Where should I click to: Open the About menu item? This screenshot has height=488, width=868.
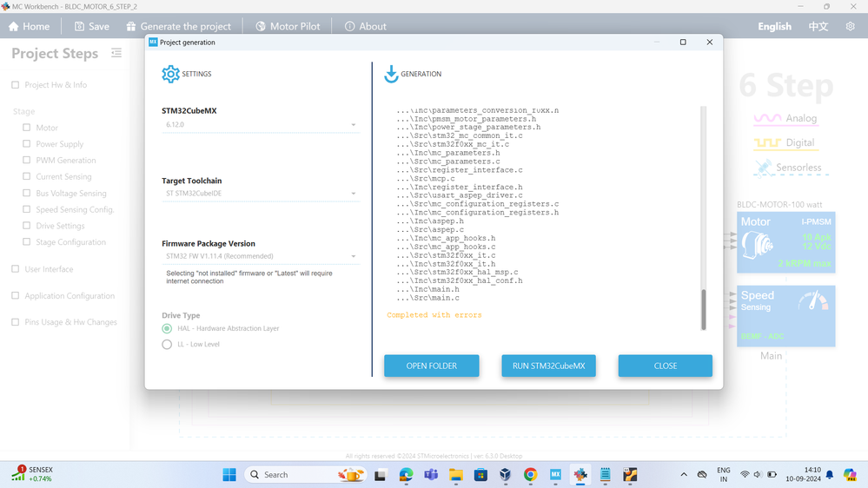click(365, 27)
